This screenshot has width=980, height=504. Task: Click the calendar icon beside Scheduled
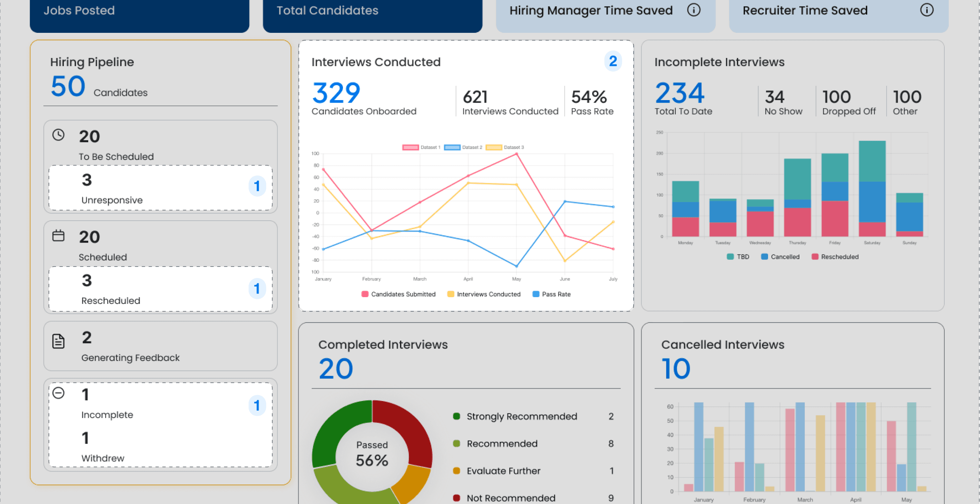[58, 236]
